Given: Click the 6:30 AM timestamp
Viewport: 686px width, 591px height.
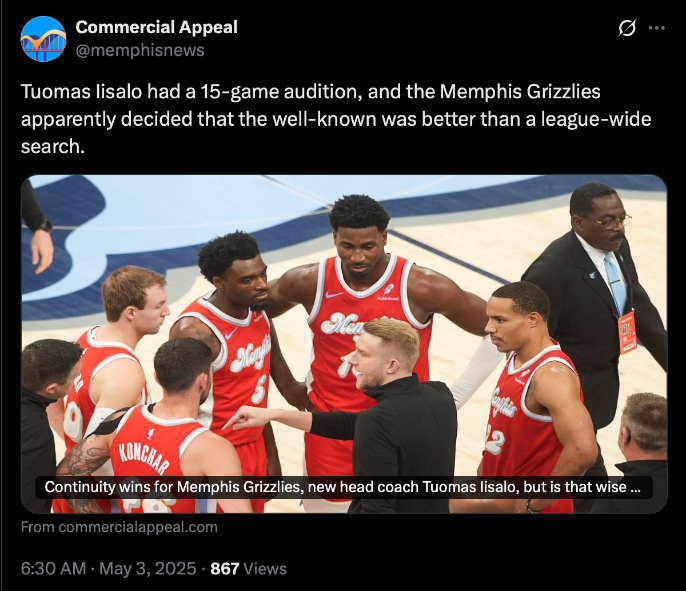Looking at the screenshot, I should (x=53, y=568).
